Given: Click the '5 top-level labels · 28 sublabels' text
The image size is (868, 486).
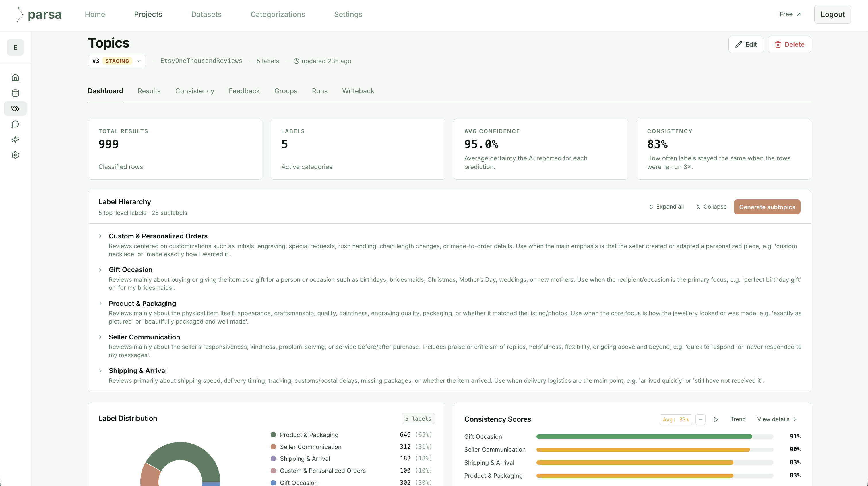Looking at the screenshot, I should [143, 213].
